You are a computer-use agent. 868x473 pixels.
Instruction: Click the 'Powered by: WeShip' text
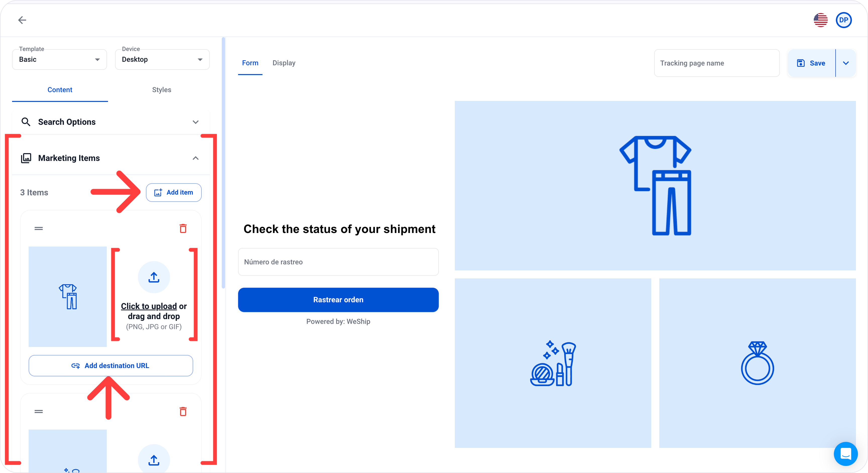(x=338, y=321)
